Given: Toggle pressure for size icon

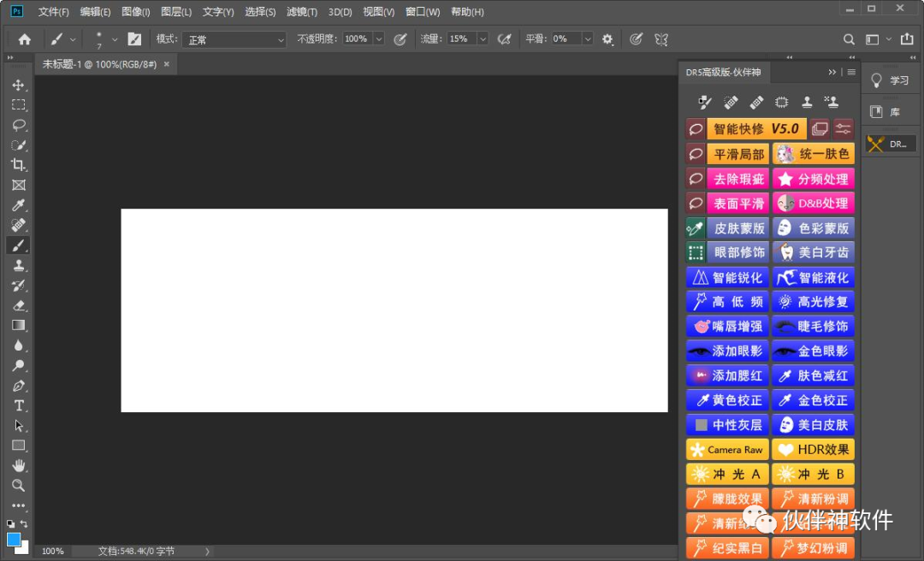Looking at the screenshot, I should pos(635,39).
